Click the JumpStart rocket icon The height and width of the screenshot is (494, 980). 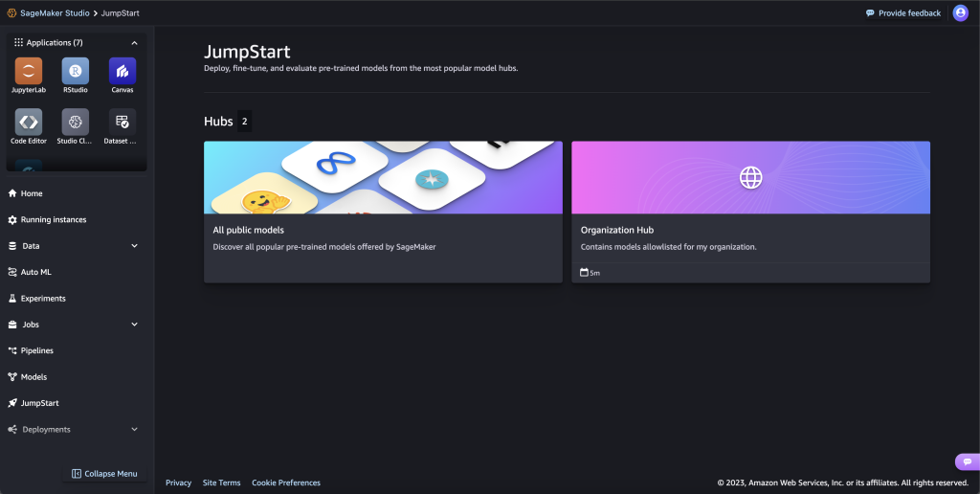pos(12,403)
